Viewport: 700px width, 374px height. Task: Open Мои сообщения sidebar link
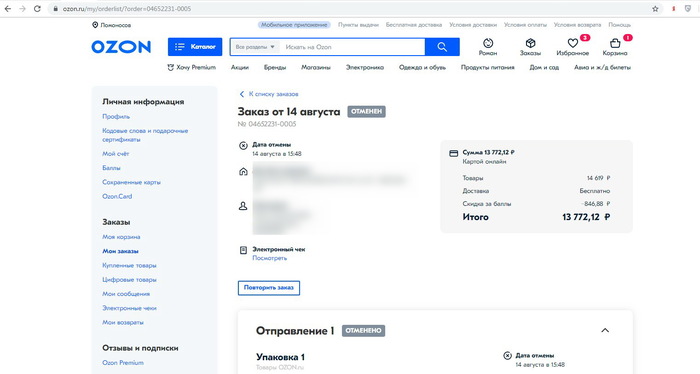(x=126, y=294)
